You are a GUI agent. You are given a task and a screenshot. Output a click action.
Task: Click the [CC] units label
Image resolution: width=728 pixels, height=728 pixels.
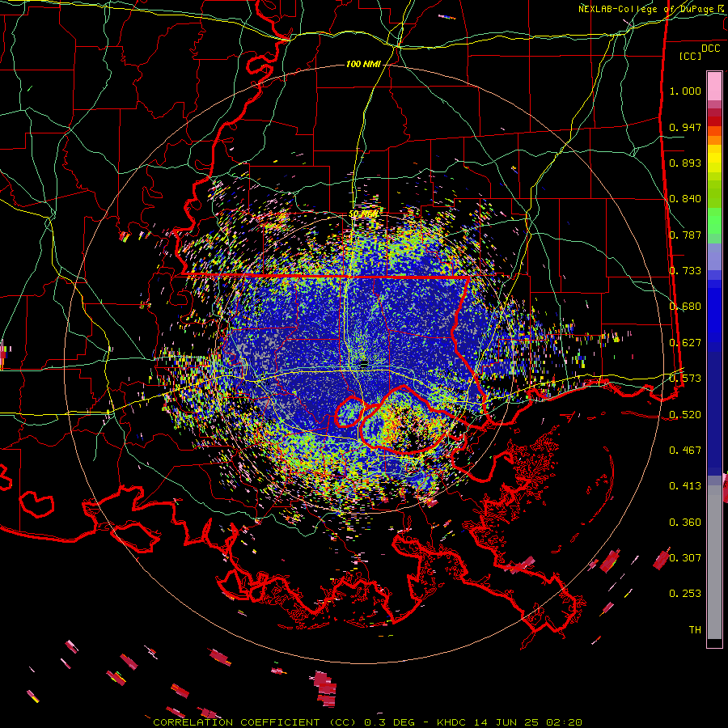(x=690, y=56)
